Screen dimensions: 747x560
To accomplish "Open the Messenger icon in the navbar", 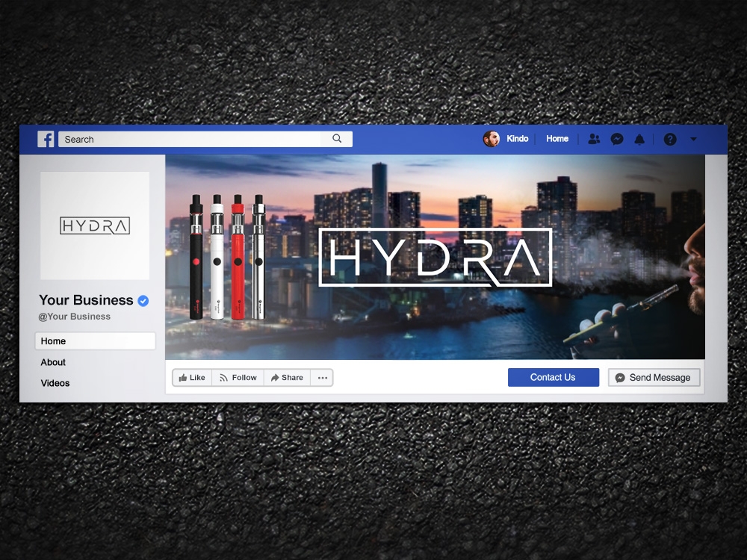I will pyautogui.click(x=617, y=139).
